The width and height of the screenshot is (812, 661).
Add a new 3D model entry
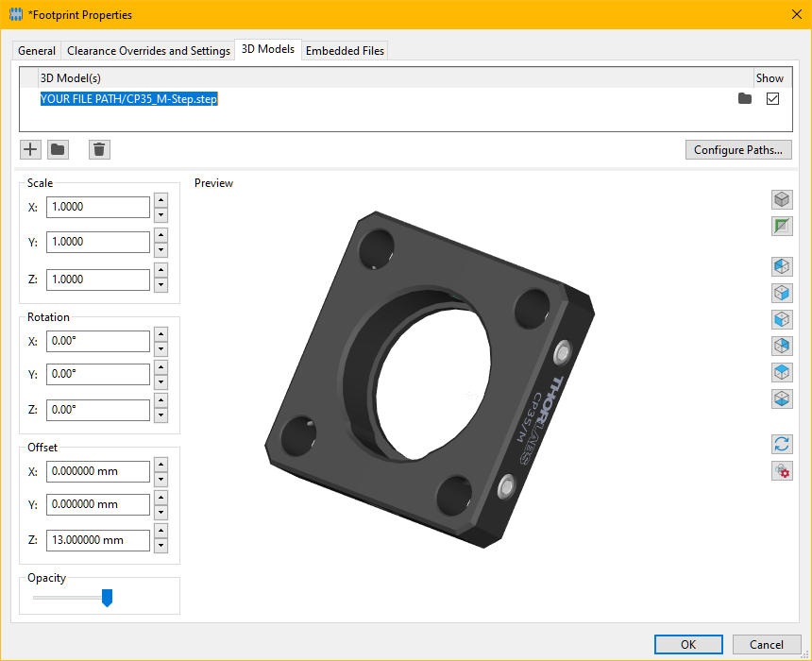click(x=29, y=149)
